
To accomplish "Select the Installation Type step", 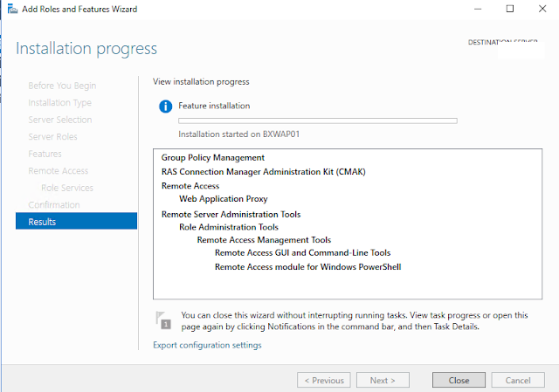I will click(60, 103).
